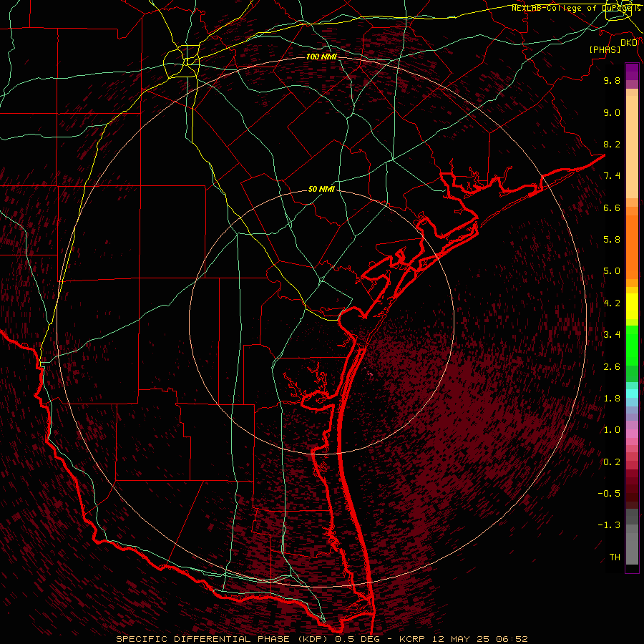
Task: Select the yellow segment of the color bar
Action: tap(632, 306)
